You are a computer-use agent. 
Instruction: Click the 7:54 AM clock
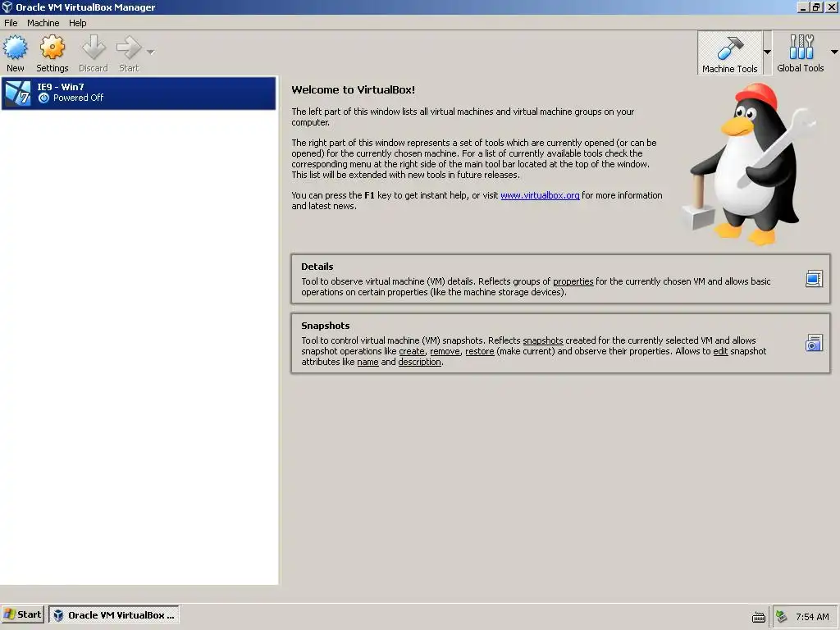point(812,617)
